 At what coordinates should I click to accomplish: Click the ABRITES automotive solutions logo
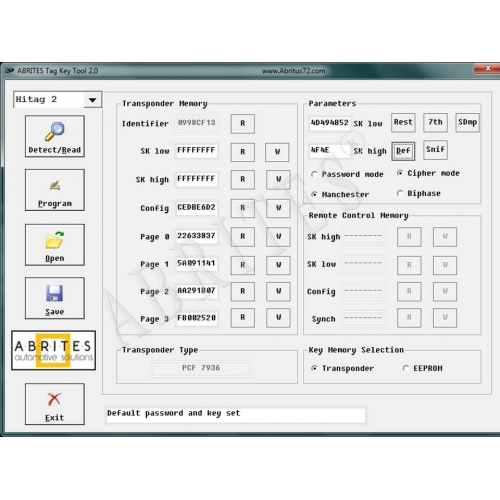coord(53,350)
